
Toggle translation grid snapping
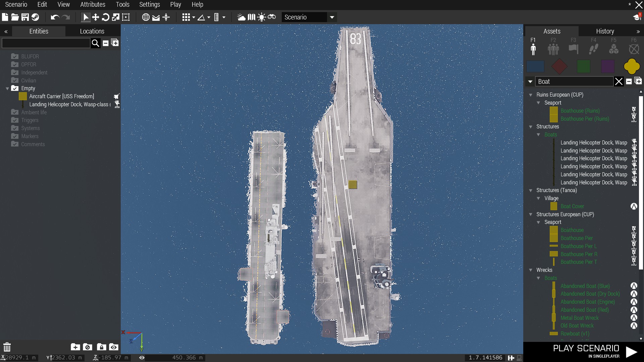tap(186, 17)
